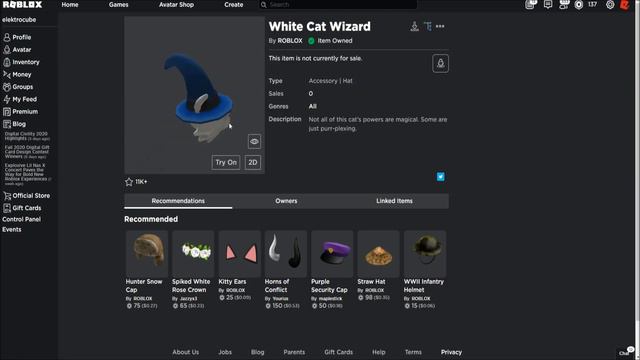
Task: Click the elektrocube username
Action: 19,20
